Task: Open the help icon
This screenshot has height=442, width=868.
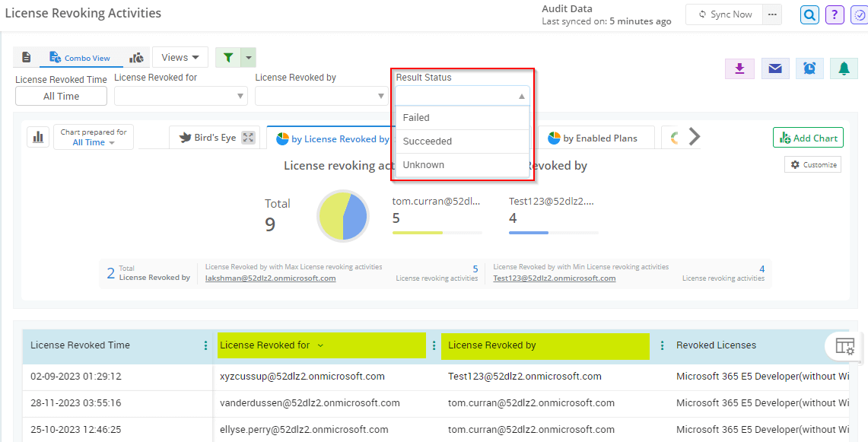Action: pyautogui.click(x=834, y=14)
